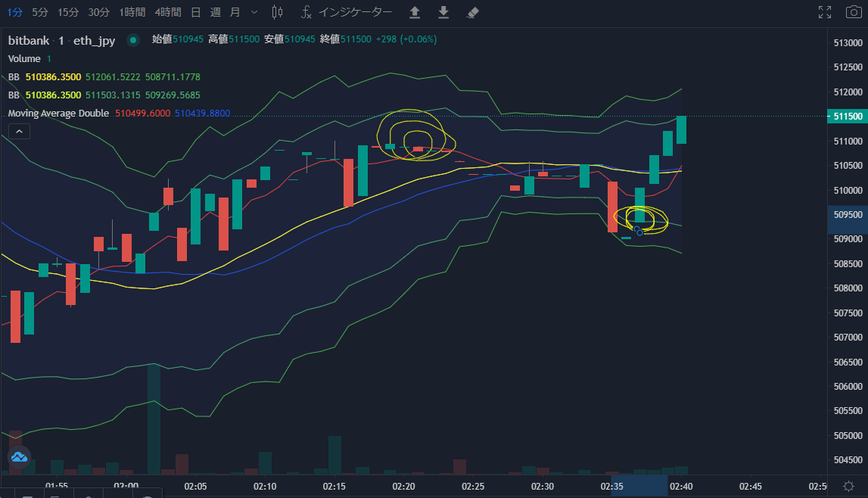Click the 511500 current price label
Screen dimensions: 868x498
coord(847,117)
